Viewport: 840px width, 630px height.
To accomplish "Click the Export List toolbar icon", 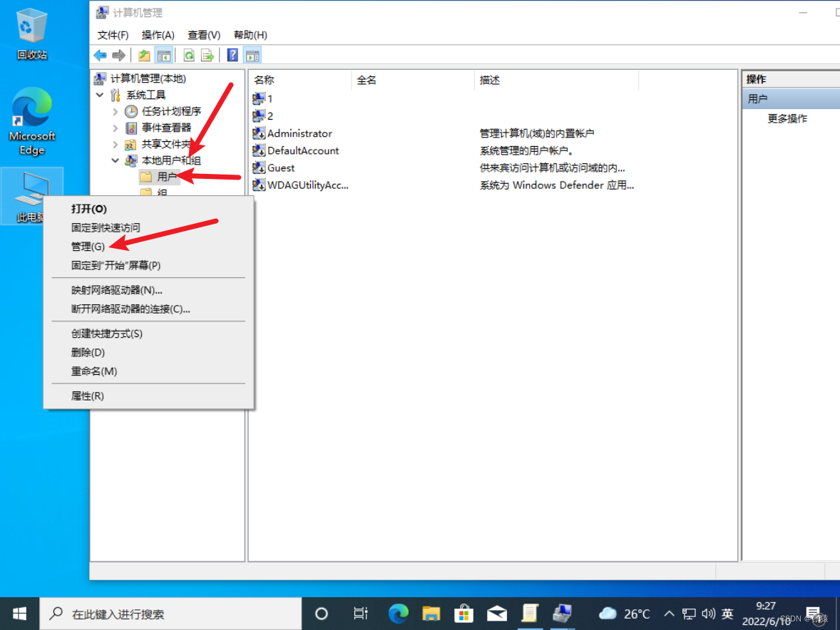I will tap(208, 55).
